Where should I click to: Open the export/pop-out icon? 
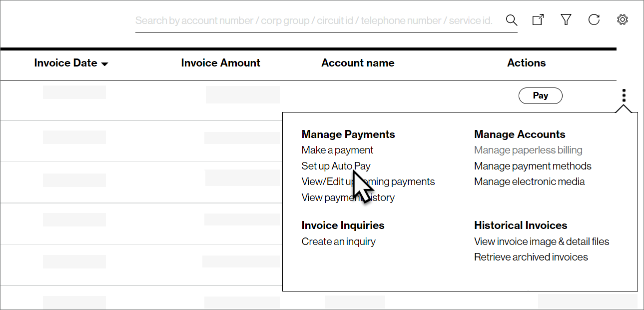(x=538, y=20)
